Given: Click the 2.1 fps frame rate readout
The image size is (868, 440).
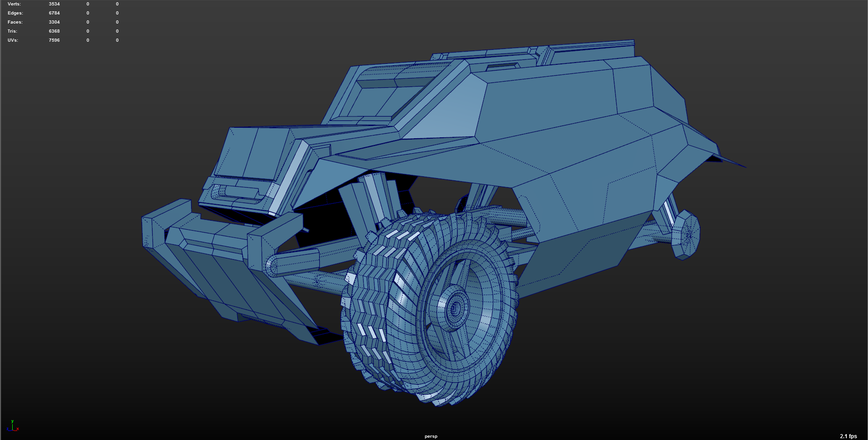Looking at the screenshot, I should click(x=849, y=436).
